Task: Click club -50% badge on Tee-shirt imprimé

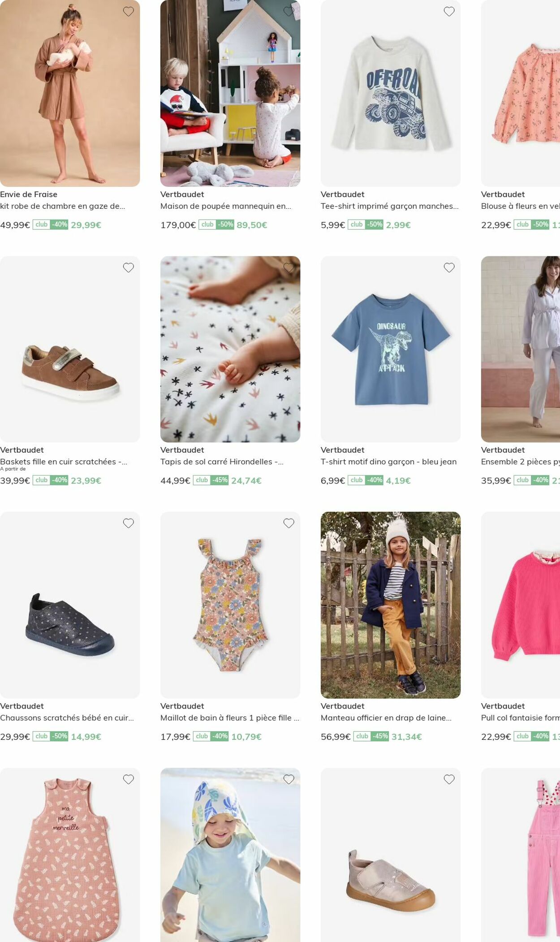Action: point(366,225)
